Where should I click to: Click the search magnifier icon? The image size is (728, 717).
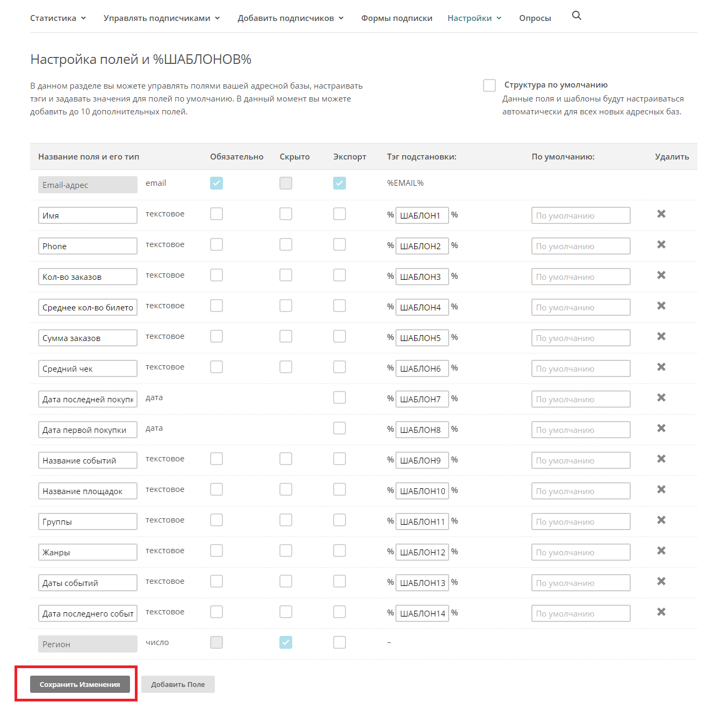coord(576,16)
